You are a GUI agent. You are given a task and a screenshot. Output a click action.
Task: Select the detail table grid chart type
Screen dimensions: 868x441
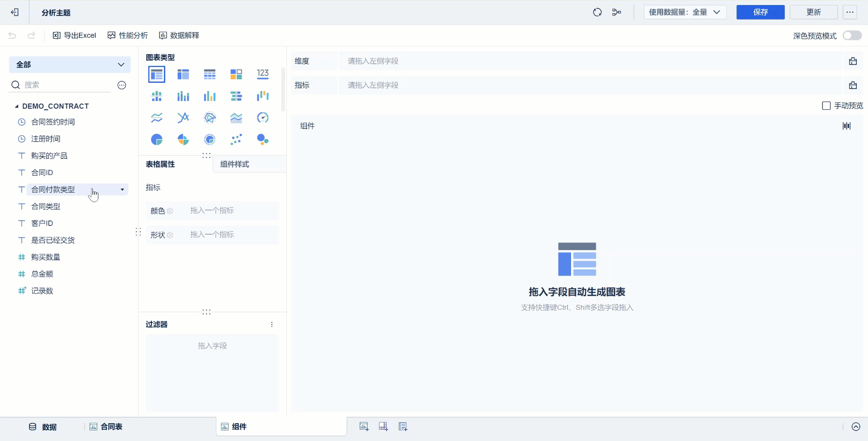pyautogui.click(x=209, y=74)
